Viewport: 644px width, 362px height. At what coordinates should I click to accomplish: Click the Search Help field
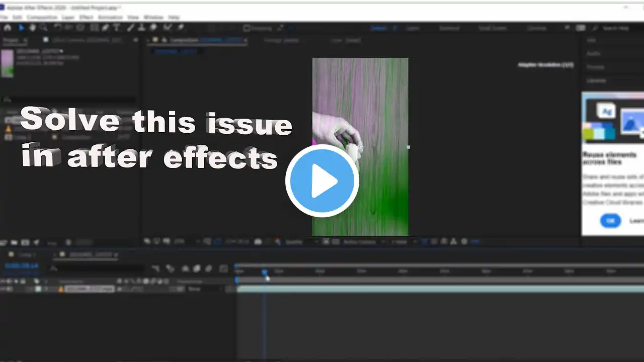pos(616,29)
